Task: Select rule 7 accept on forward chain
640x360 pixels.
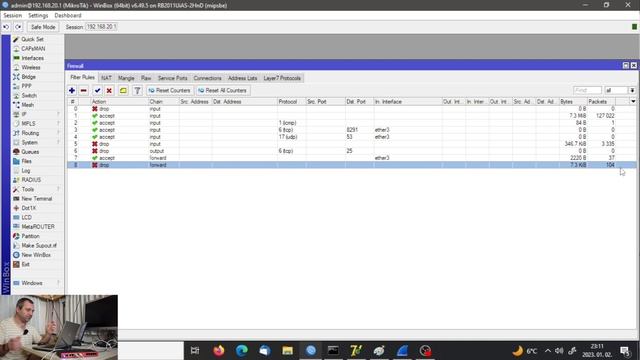Action: [x=352, y=158]
